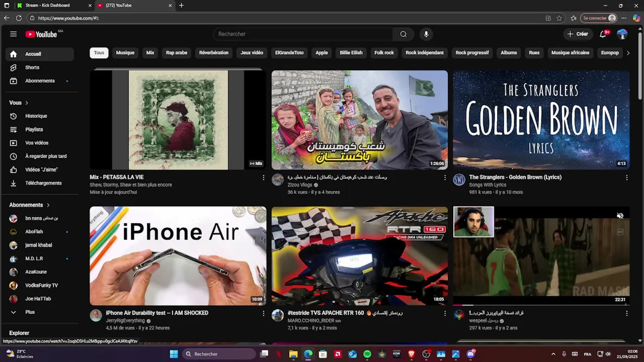
Task: Open more options for iPhone Air Durability test
Action: tap(263, 313)
